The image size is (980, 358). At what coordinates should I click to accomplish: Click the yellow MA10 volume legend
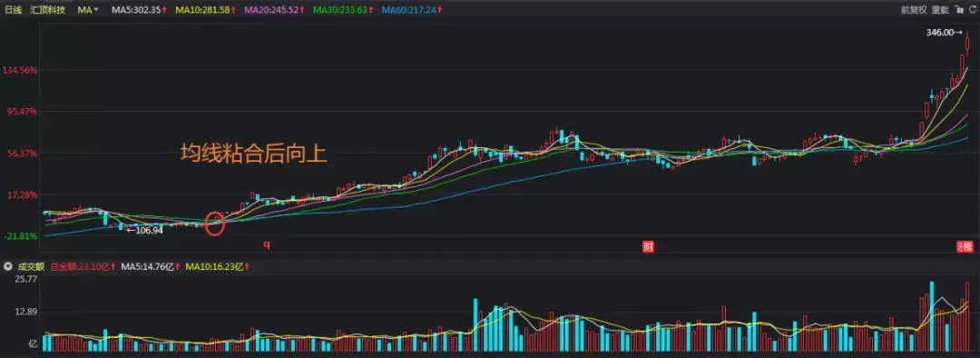pyautogui.click(x=216, y=266)
